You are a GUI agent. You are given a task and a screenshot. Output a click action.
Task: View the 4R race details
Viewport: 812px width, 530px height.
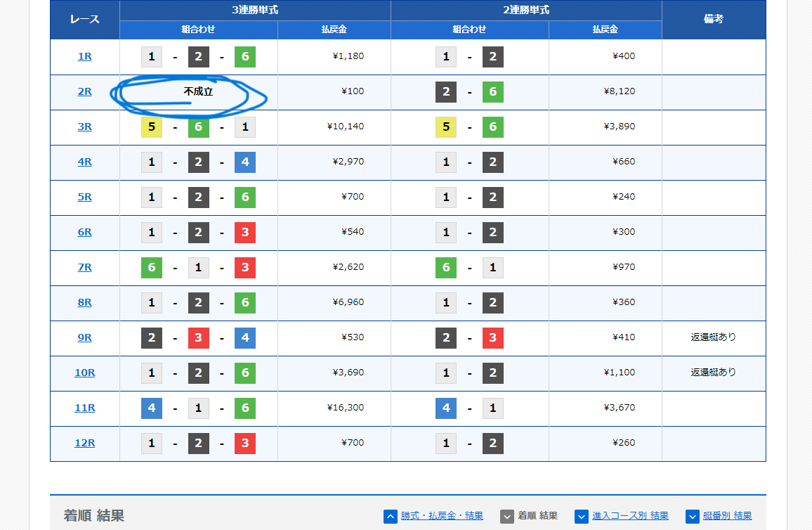coord(84,162)
